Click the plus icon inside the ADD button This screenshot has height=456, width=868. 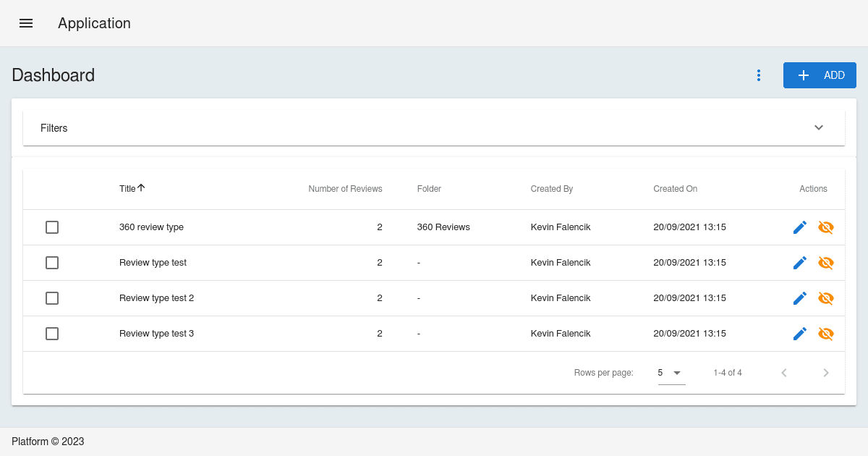pos(803,75)
